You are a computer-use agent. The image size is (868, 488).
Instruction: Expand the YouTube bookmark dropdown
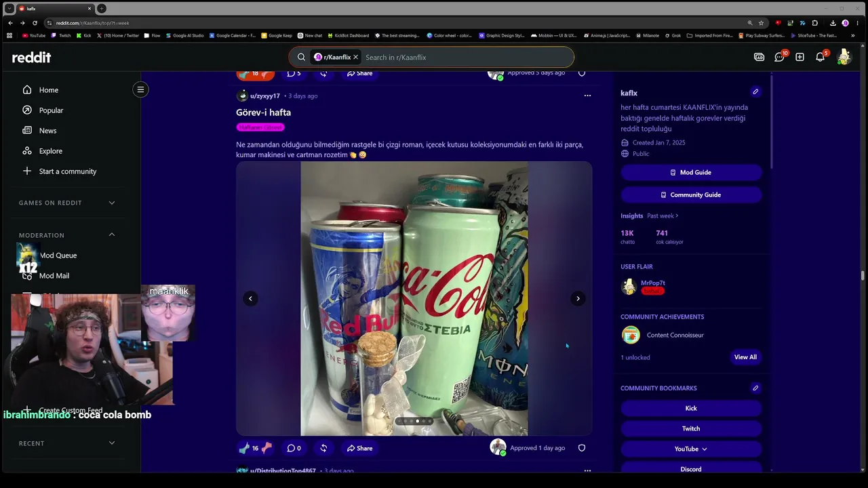click(x=691, y=449)
